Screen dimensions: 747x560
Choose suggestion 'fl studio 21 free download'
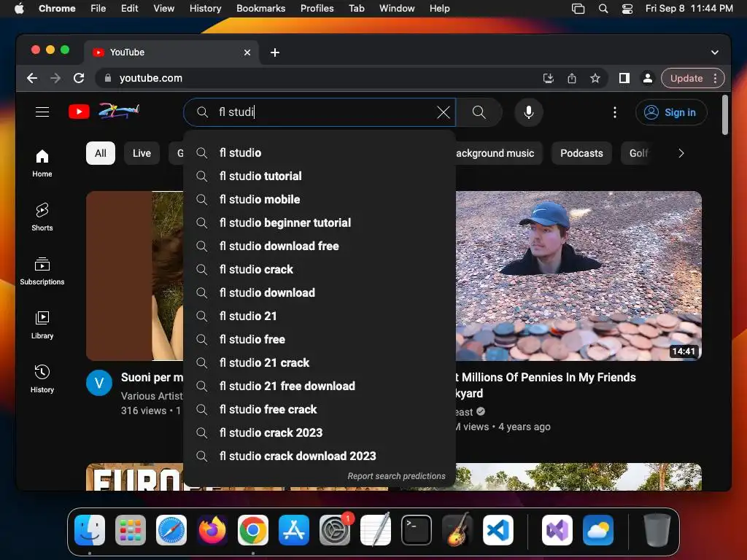pyautogui.click(x=320, y=386)
